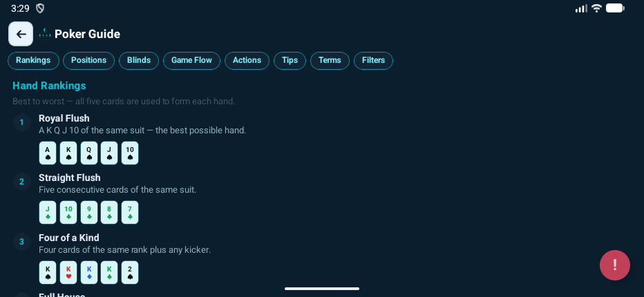Show the Actions section
The width and height of the screenshot is (644, 297).
tap(247, 61)
